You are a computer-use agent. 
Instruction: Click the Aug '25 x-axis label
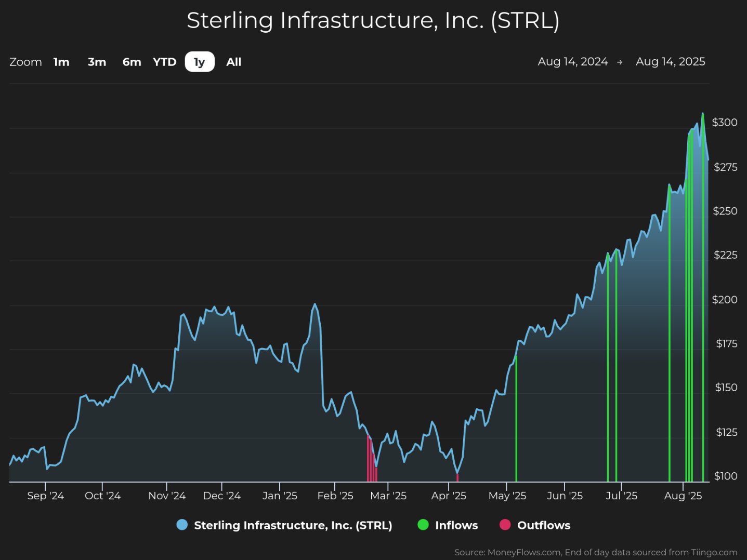pyautogui.click(x=683, y=496)
